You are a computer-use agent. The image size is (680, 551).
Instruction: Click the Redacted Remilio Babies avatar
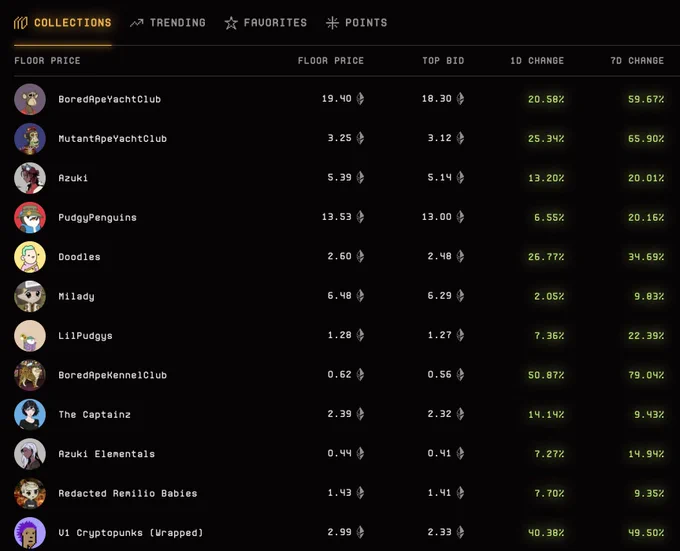pos(30,493)
